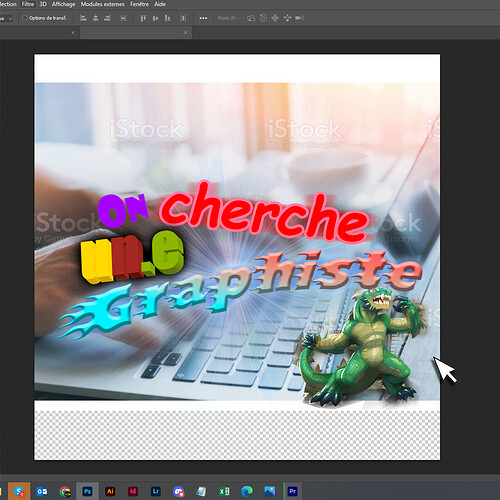The width and height of the screenshot is (500, 500).
Task: Open Premiere Pro from the taskbar
Action: 292,491
